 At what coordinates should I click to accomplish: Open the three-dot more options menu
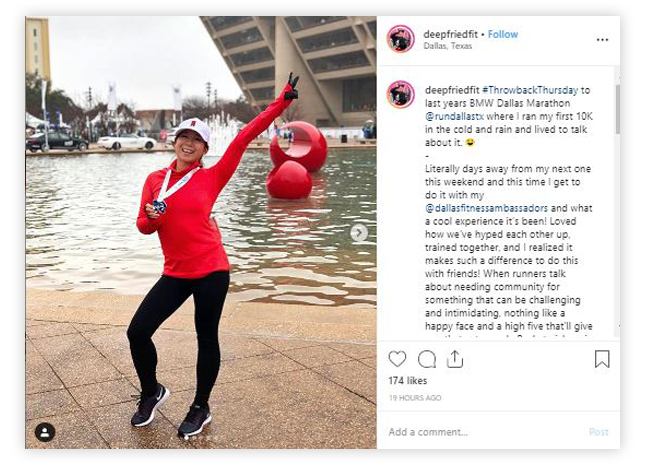[x=602, y=40]
